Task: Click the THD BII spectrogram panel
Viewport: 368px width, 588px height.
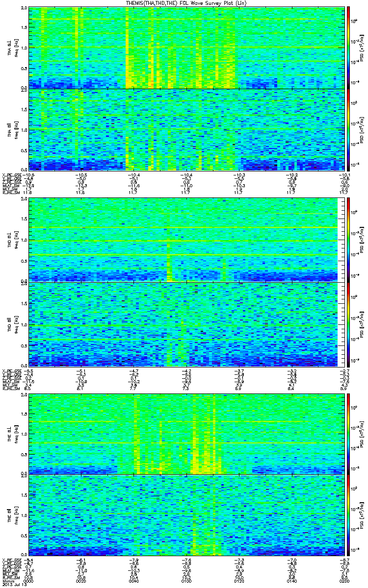Action: tap(186, 324)
